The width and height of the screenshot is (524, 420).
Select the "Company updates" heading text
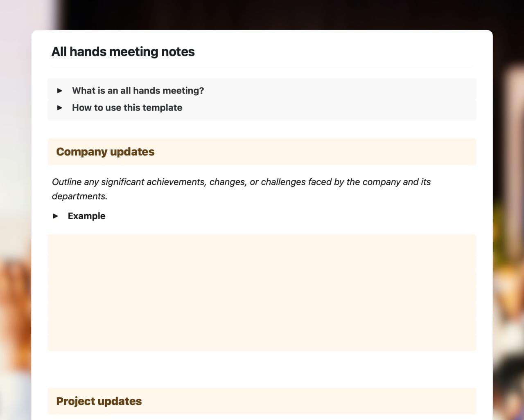click(x=105, y=152)
